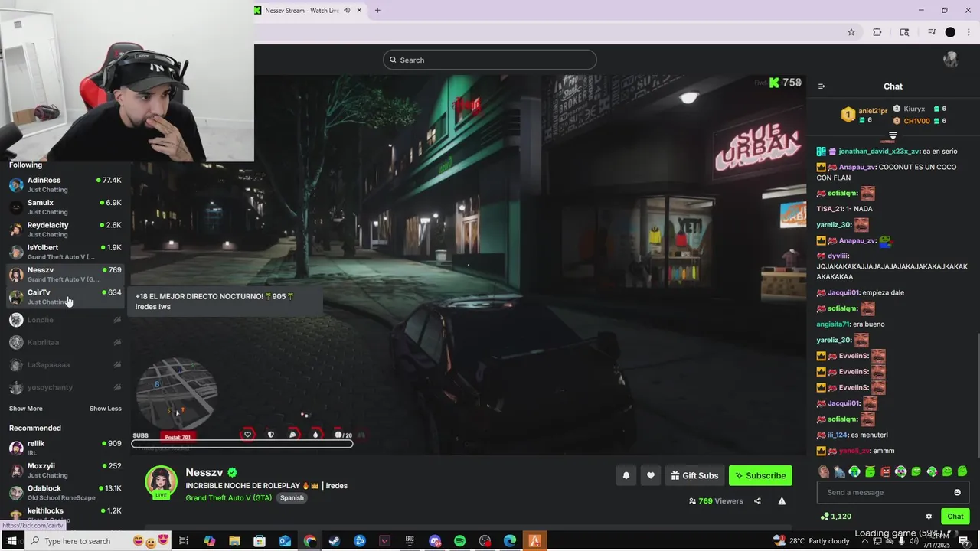Open the recommended rellik IRL channel
This screenshot has height=551, width=980.
pos(65,448)
